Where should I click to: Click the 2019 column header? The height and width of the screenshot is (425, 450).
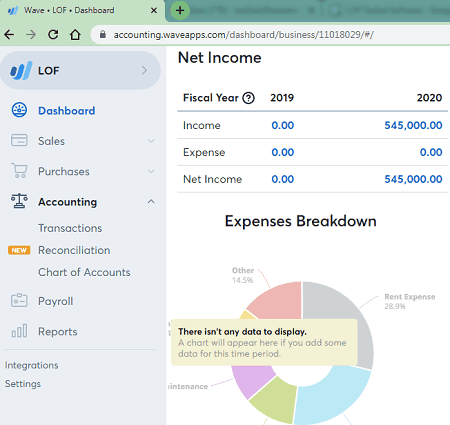(282, 98)
